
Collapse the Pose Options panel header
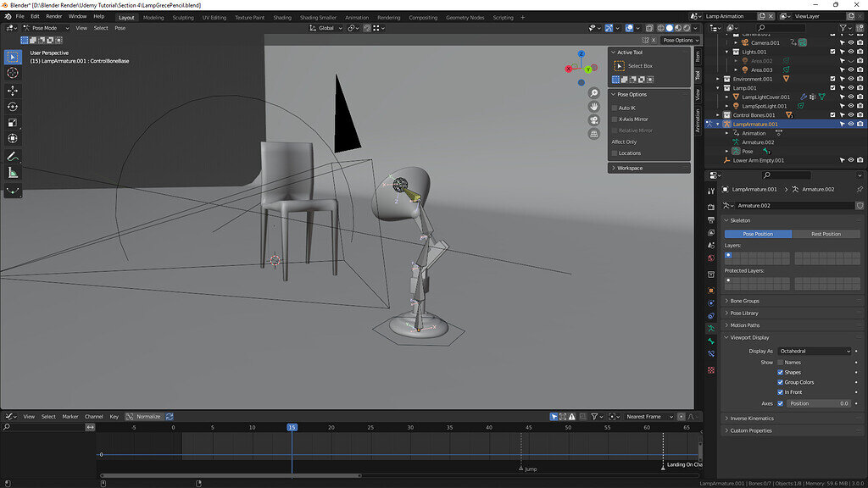tap(632, 95)
